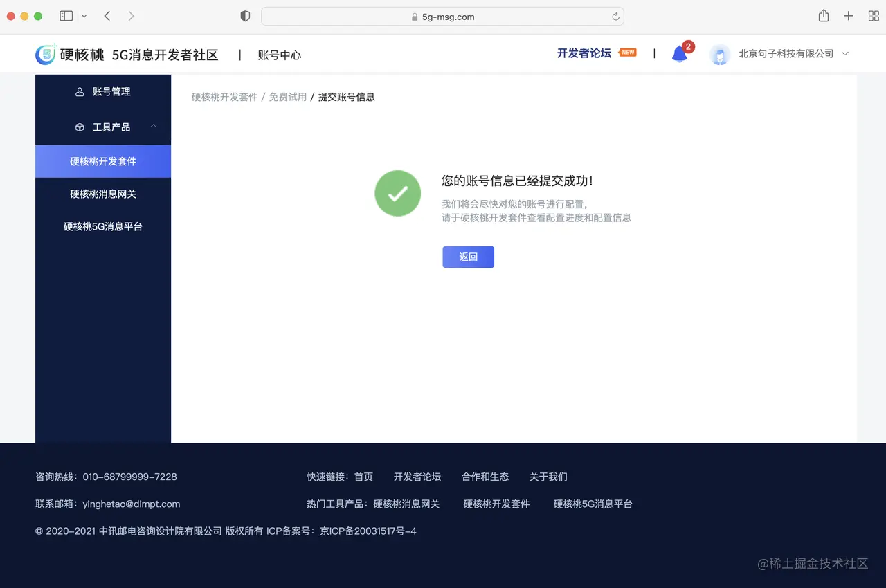Click company name 北京句子科技有限公司

pos(786,54)
